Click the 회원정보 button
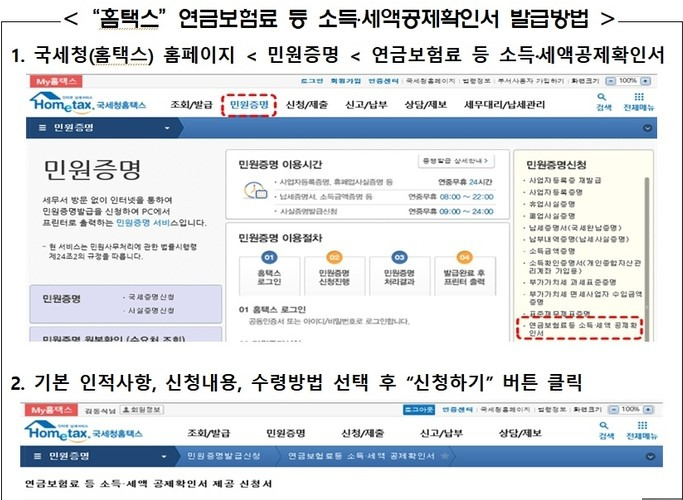Viewport: 683px width, 500px height. pyautogui.click(x=142, y=410)
